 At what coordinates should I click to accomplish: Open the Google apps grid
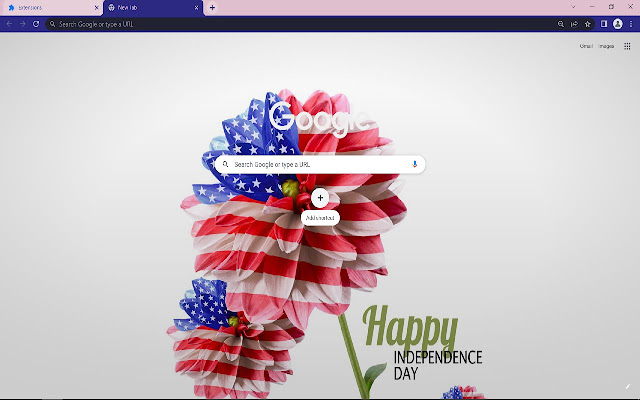tap(627, 46)
